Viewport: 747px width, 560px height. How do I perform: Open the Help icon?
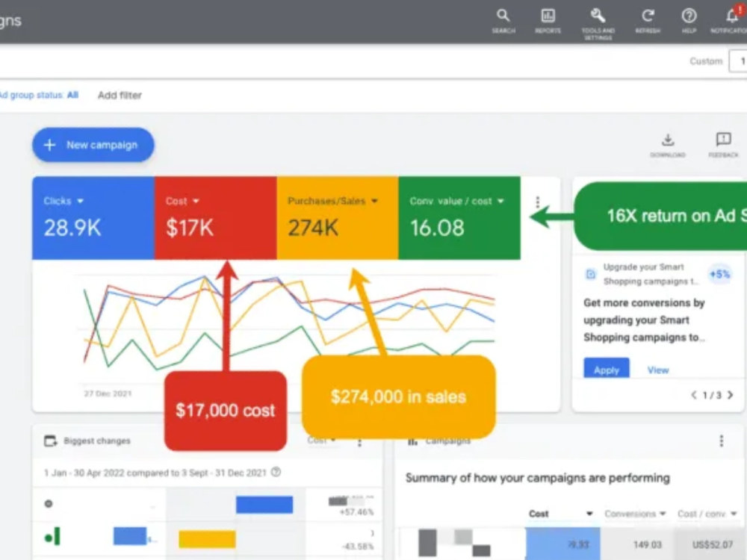689,20
